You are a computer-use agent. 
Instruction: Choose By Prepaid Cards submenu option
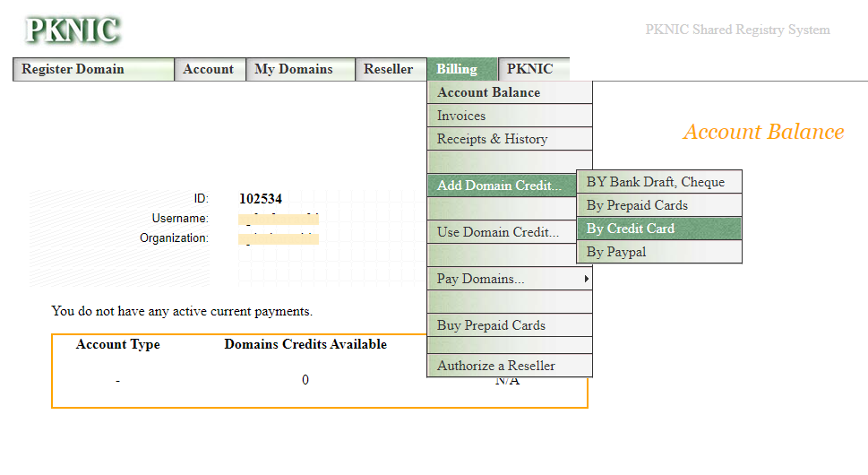coord(659,205)
